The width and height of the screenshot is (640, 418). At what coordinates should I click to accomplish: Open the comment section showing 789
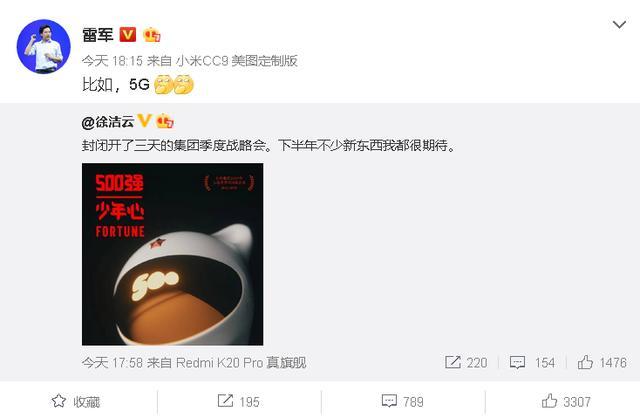[402, 402]
